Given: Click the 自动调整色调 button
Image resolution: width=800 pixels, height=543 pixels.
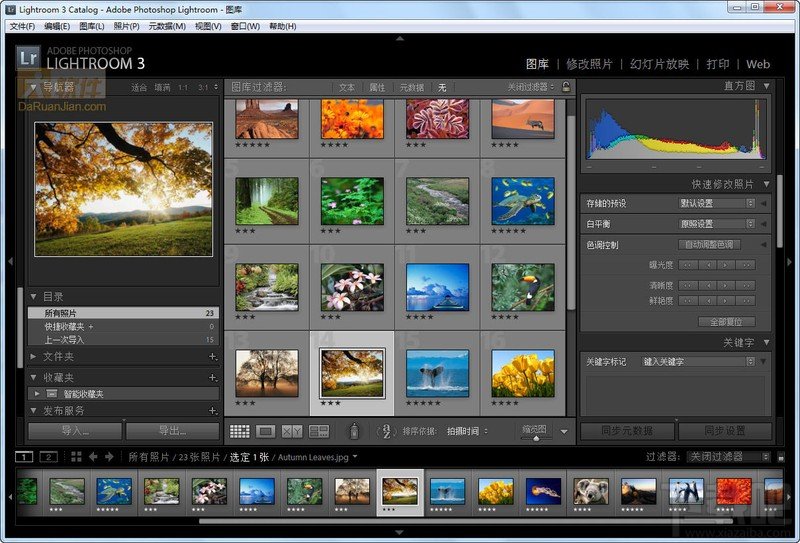Looking at the screenshot, I should [709, 245].
